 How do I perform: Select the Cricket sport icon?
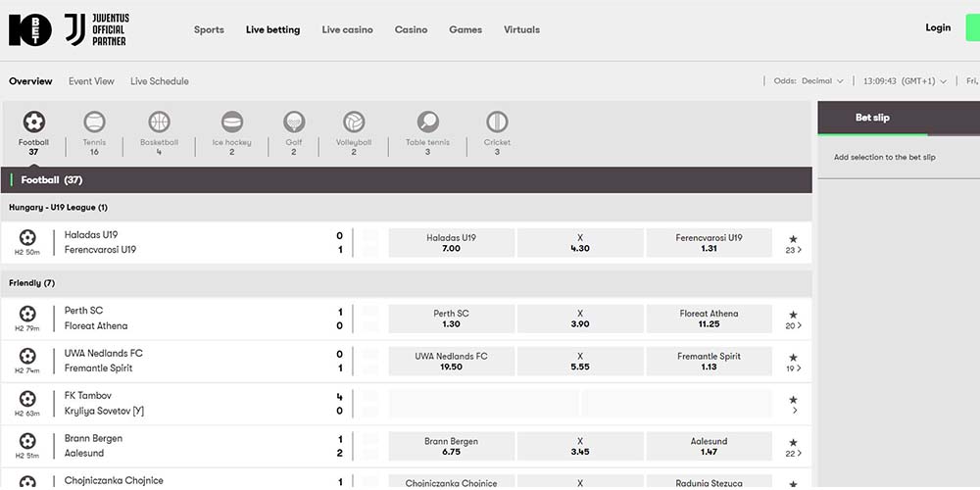497,122
